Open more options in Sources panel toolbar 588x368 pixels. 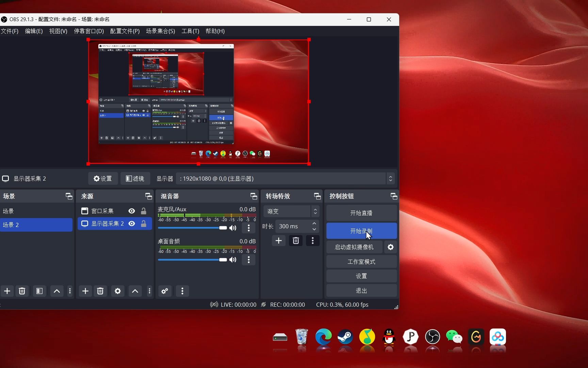pyautogui.click(x=149, y=291)
